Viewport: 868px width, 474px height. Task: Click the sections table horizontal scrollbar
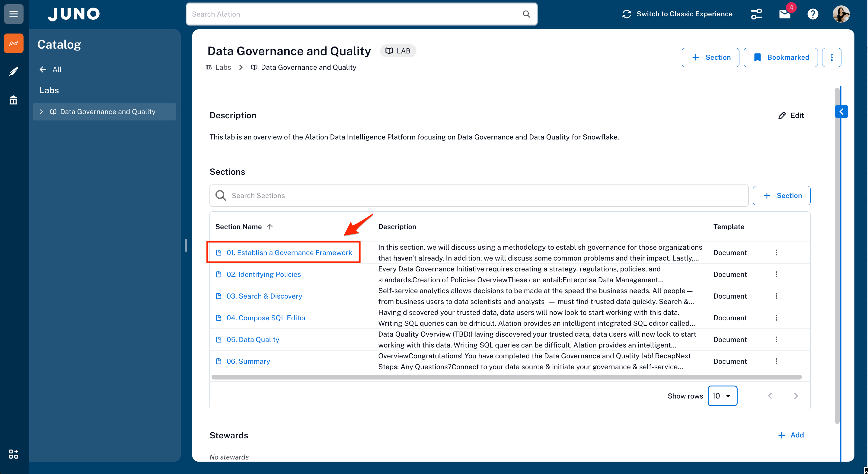pos(506,377)
